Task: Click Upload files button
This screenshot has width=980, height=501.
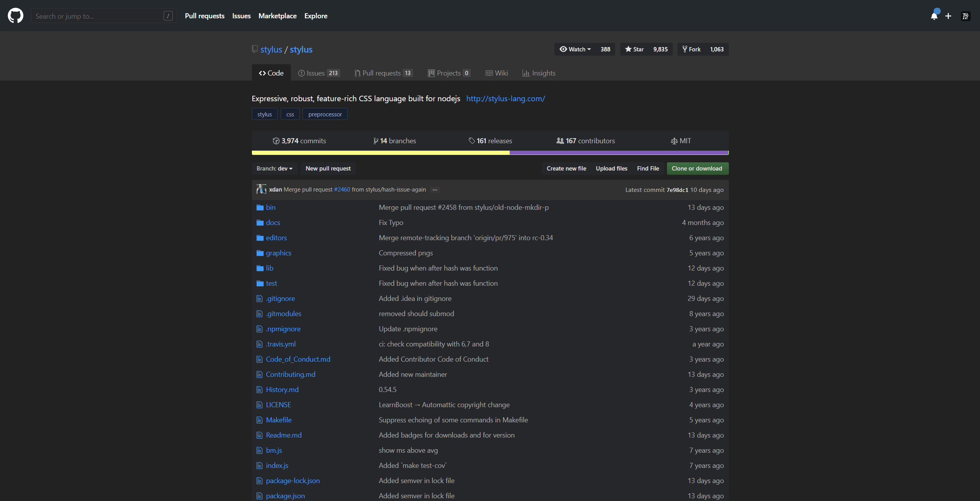Action: [x=611, y=169]
